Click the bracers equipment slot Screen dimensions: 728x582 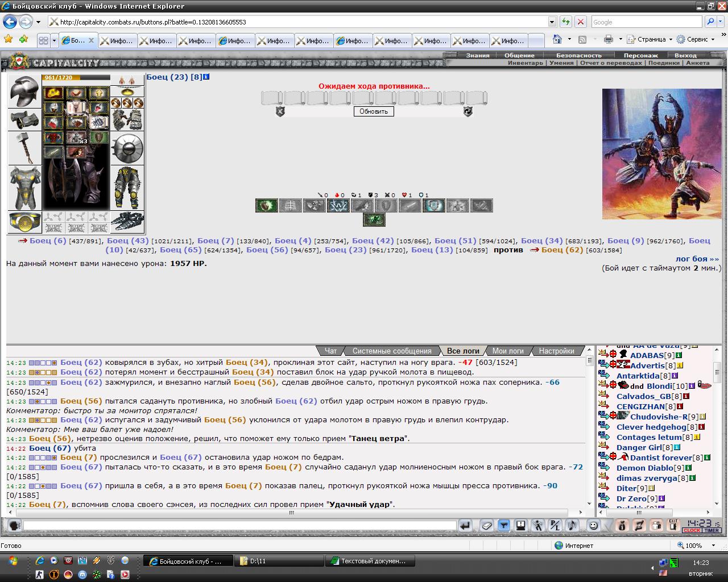tap(24, 120)
